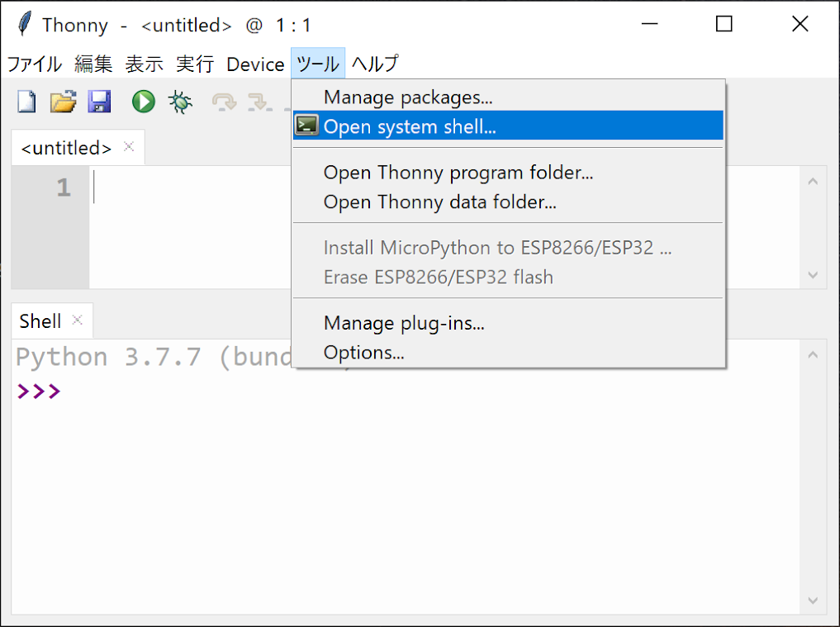Open a file with the folder icon
The image size is (840, 627).
[64, 102]
